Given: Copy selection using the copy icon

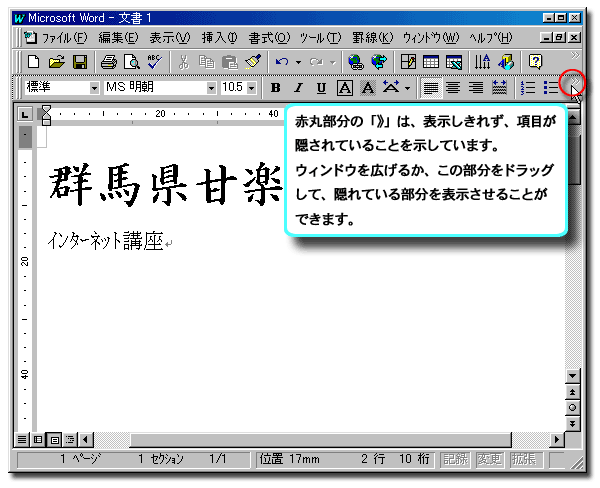Looking at the screenshot, I should point(207,62).
